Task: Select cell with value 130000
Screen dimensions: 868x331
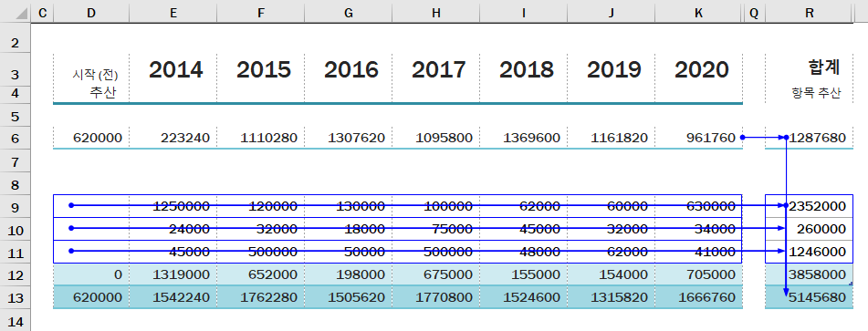Action: (x=348, y=207)
